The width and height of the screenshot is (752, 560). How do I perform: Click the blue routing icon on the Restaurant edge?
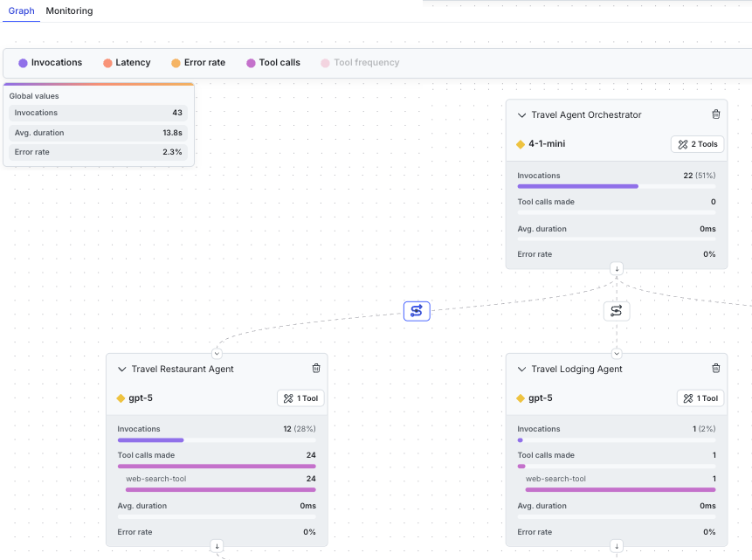coord(417,311)
